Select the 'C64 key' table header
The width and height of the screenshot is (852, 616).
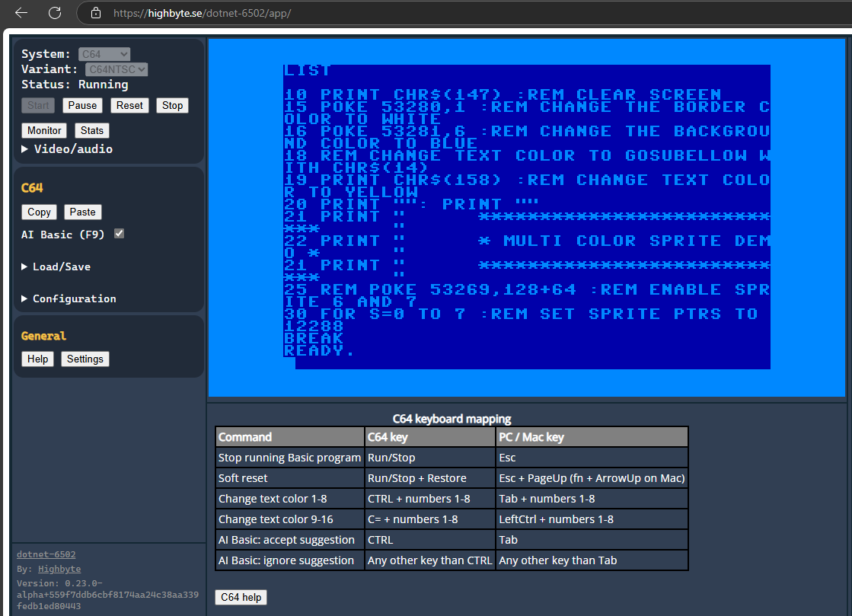pos(429,437)
